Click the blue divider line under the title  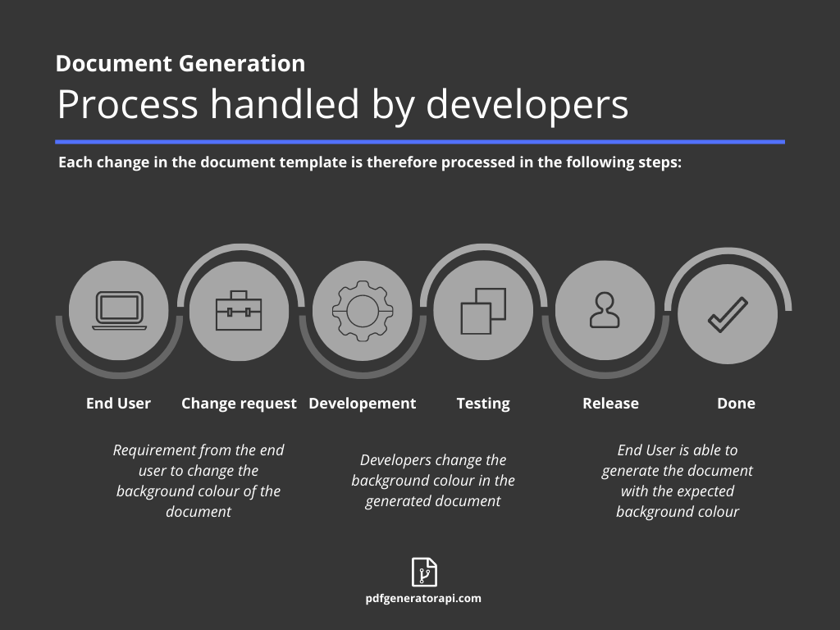point(420,144)
